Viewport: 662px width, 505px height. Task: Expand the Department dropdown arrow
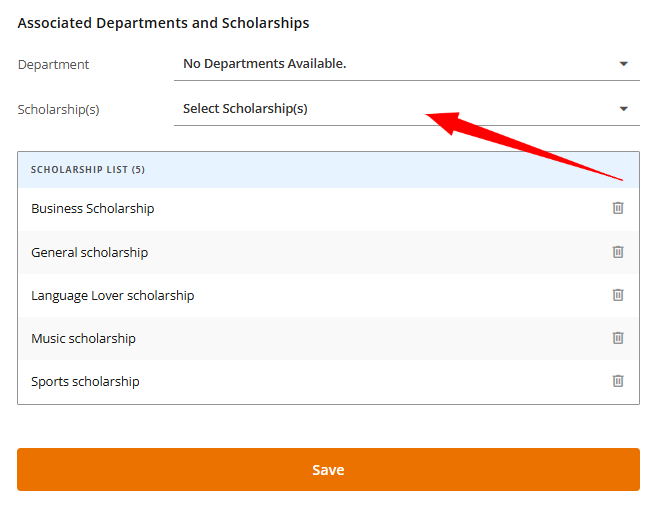[624, 64]
